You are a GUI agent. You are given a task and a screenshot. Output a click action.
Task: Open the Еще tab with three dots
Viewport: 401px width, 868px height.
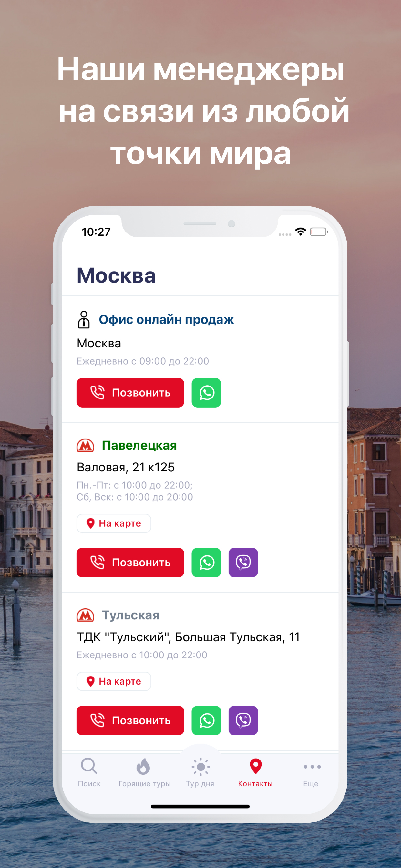point(311,772)
